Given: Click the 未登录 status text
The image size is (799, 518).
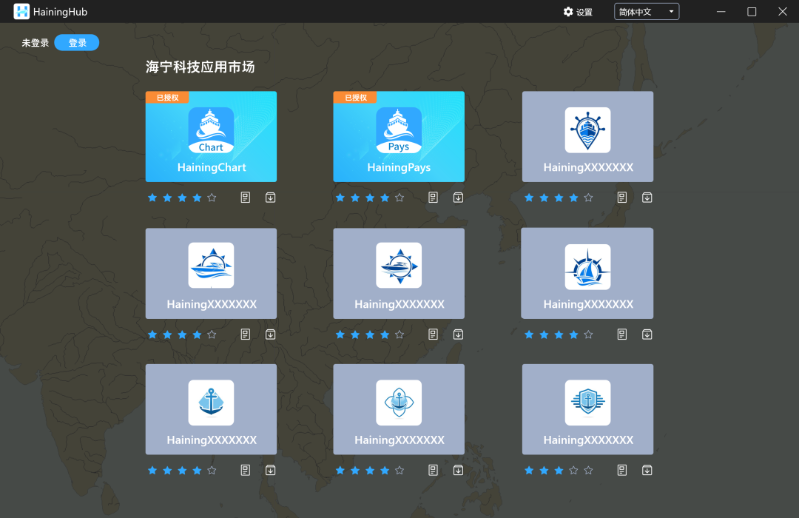Looking at the screenshot, I should pos(35,43).
